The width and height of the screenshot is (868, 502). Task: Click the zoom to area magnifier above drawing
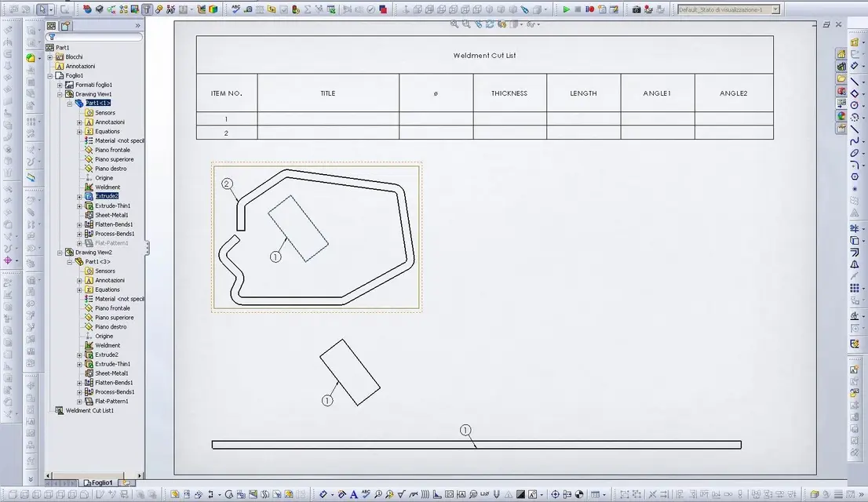click(x=466, y=24)
